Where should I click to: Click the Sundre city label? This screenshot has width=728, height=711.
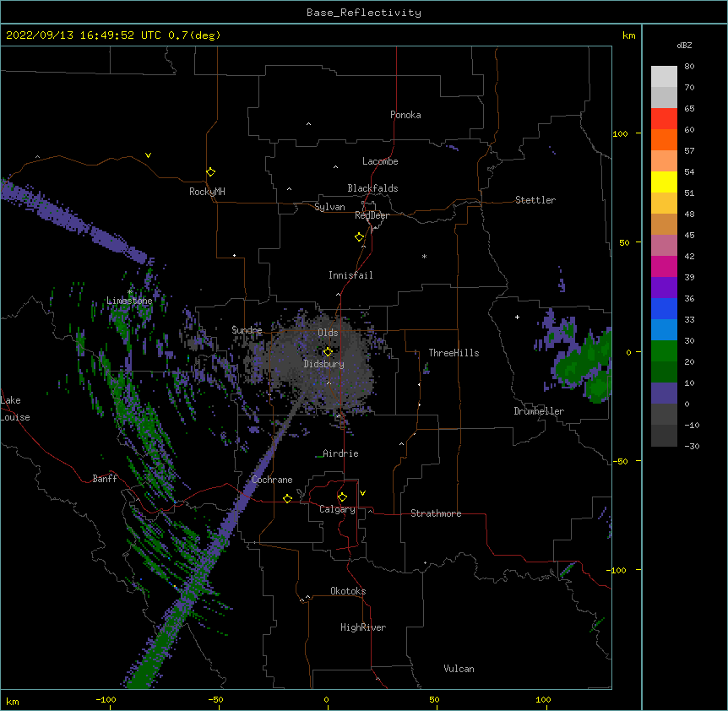pos(247,330)
